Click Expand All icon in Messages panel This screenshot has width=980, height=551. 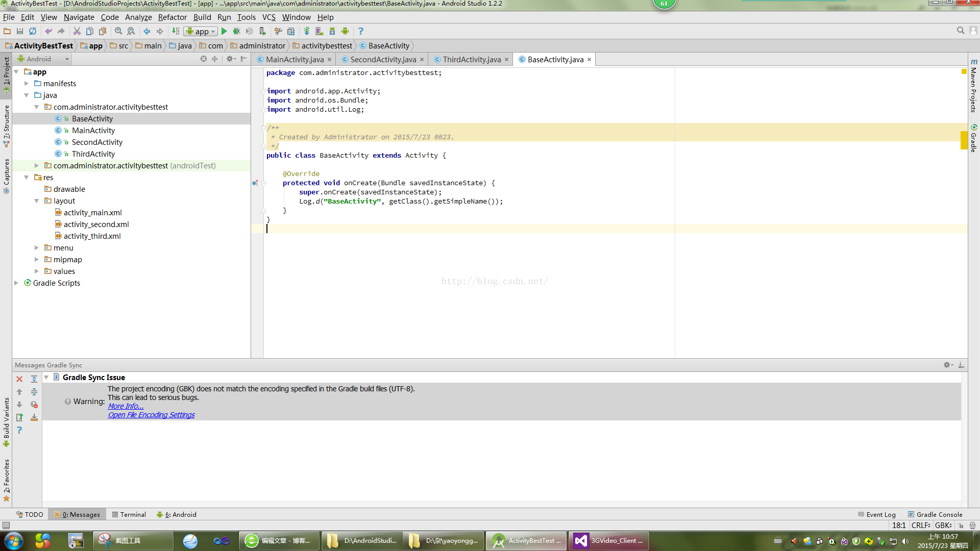[x=34, y=379]
